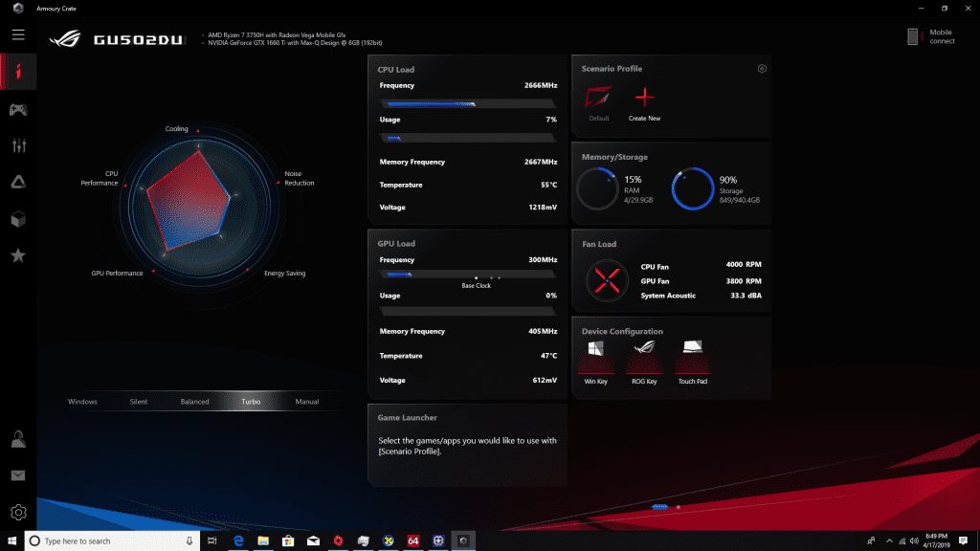
Task: Open the notification Action Center
Action: (964, 541)
